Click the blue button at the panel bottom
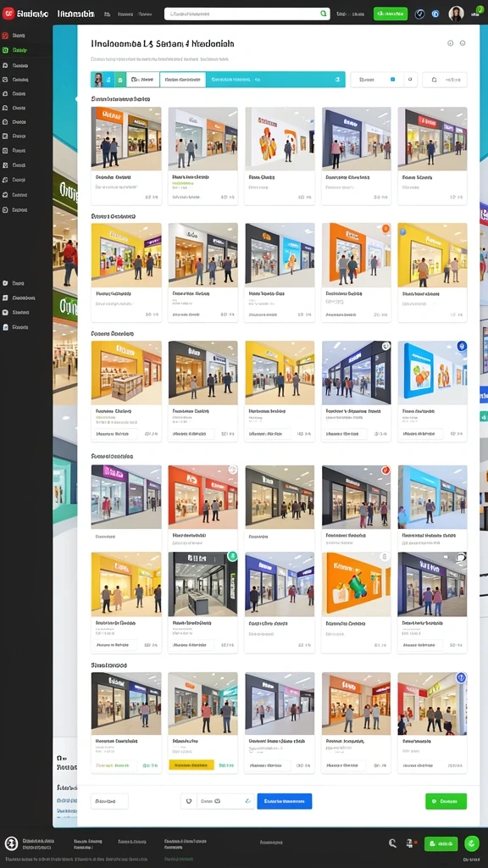Viewport: 488px width, 868px height. [x=285, y=801]
